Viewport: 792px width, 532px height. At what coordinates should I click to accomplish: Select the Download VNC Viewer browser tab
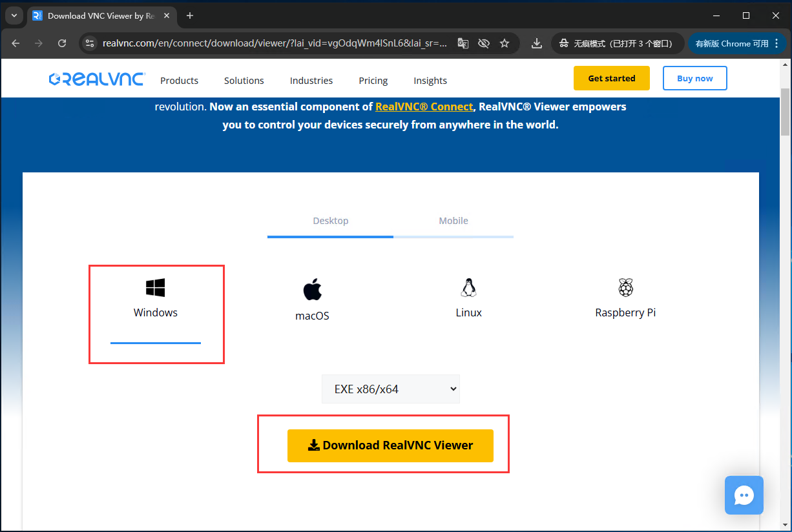[100, 15]
